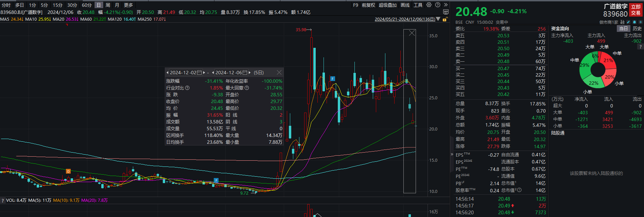Image resolution: width=644 pixels, height=217 pixels.
Task: Open chart settings gear icon
Action: point(429,5)
